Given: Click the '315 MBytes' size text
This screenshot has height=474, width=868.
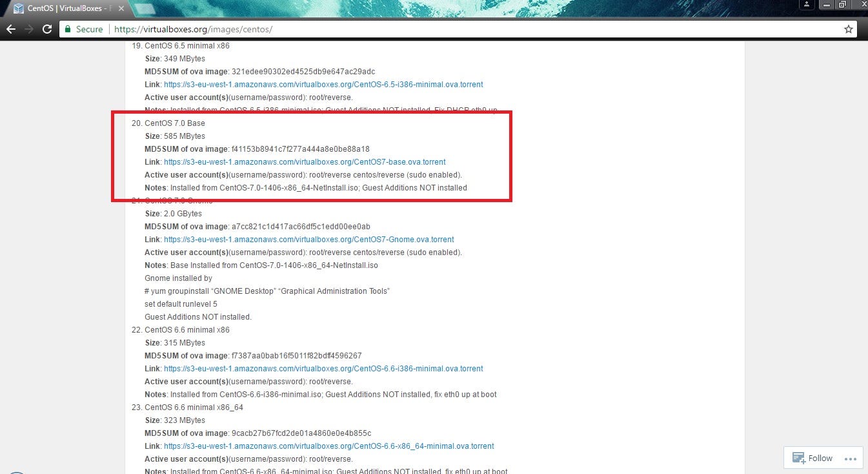Looking at the screenshot, I should [184, 343].
